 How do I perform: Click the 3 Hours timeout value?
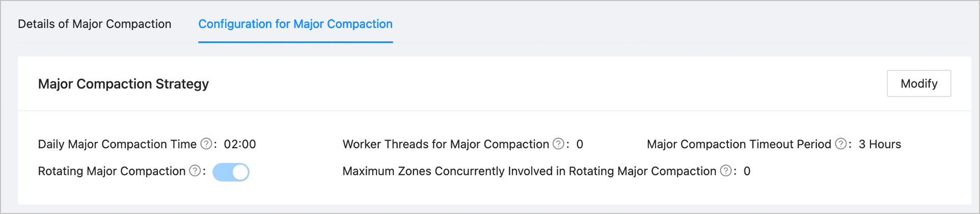coord(880,144)
